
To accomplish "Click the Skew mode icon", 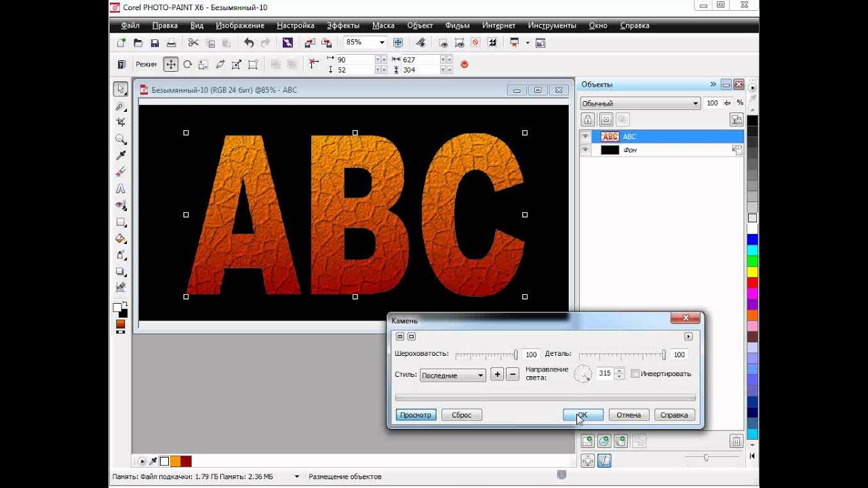I will 220,64.
